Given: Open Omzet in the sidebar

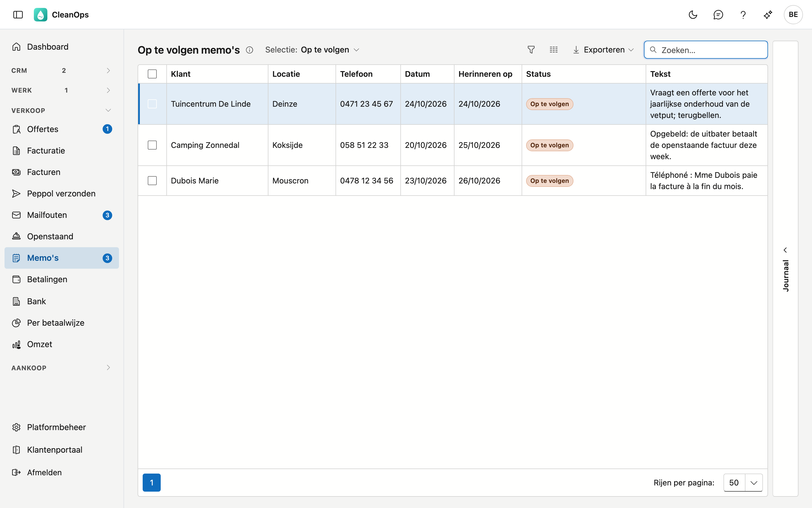Looking at the screenshot, I should tap(62, 344).
